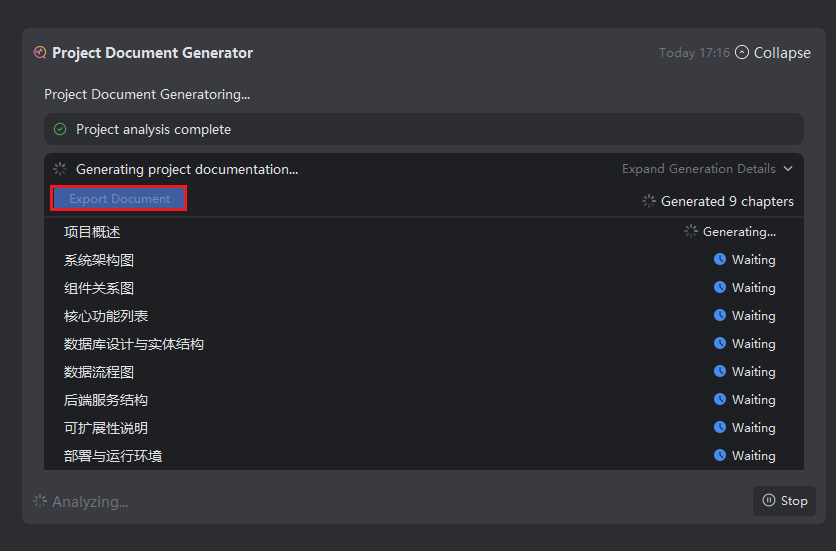
Task: Click the green check icon for analysis complete
Action: pyautogui.click(x=60, y=129)
